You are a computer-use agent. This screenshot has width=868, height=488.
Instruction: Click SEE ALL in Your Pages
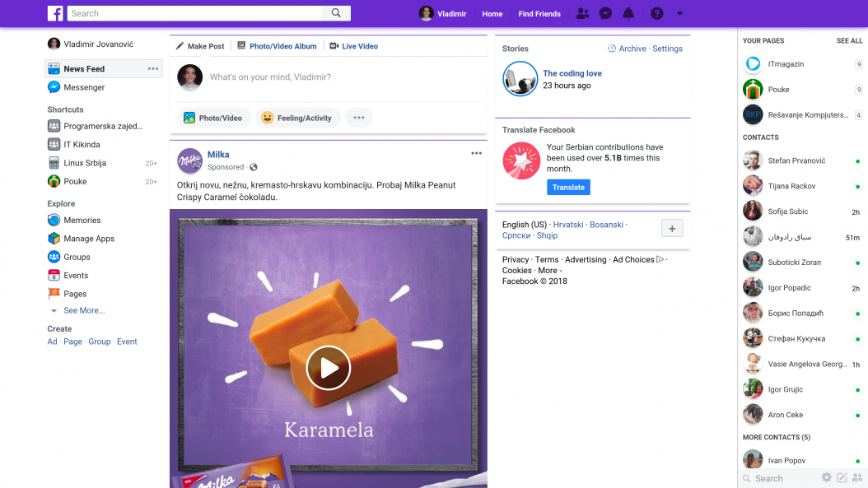pyautogui.click(x=849, y=41)
